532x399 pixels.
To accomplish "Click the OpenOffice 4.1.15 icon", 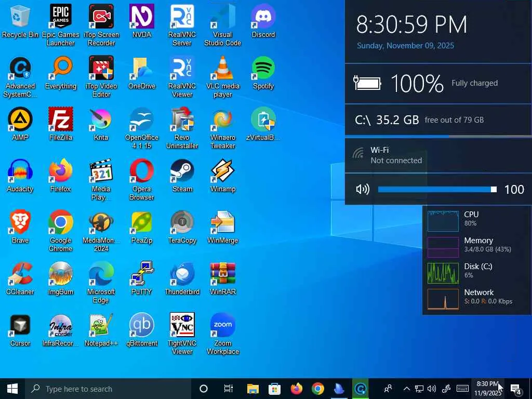I will [142, 128].
